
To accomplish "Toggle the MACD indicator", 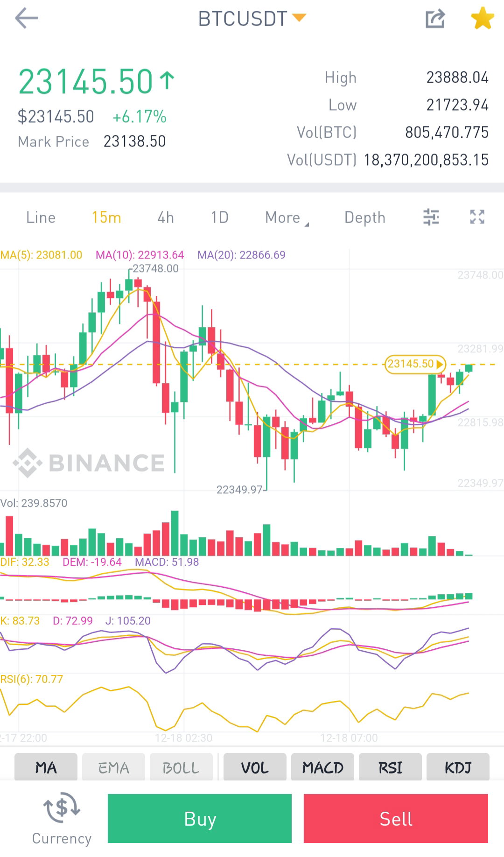I will [322, 767].
